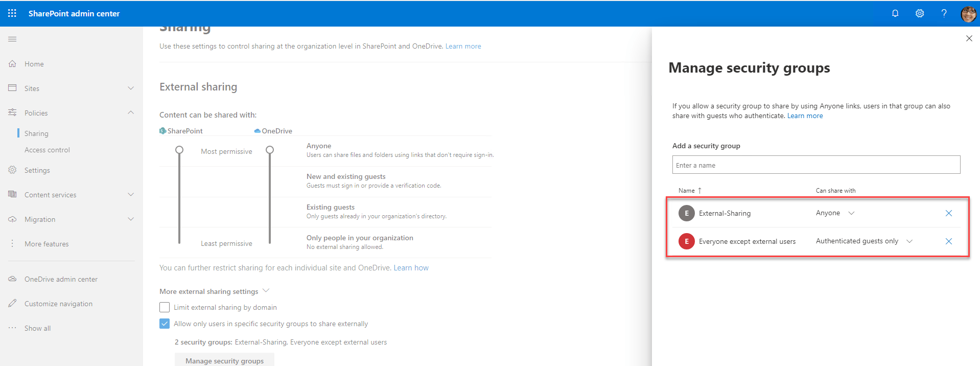Expand the Sites menu chevron
980x366 pixels.
[131, 88]
